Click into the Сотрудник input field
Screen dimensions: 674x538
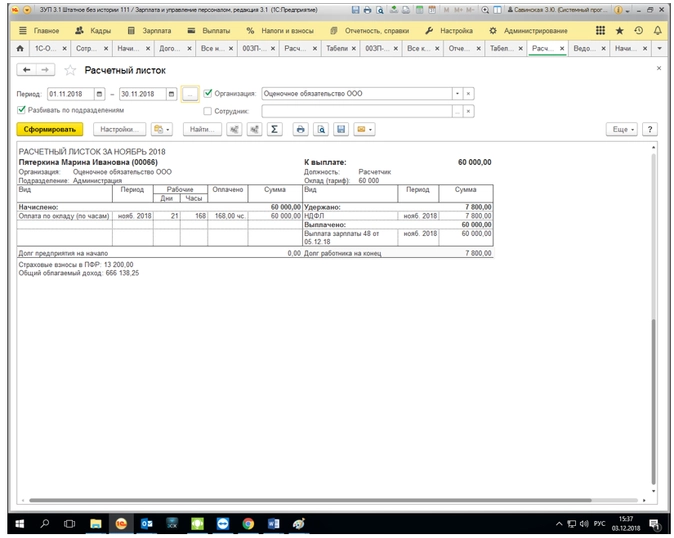(357, 112)
